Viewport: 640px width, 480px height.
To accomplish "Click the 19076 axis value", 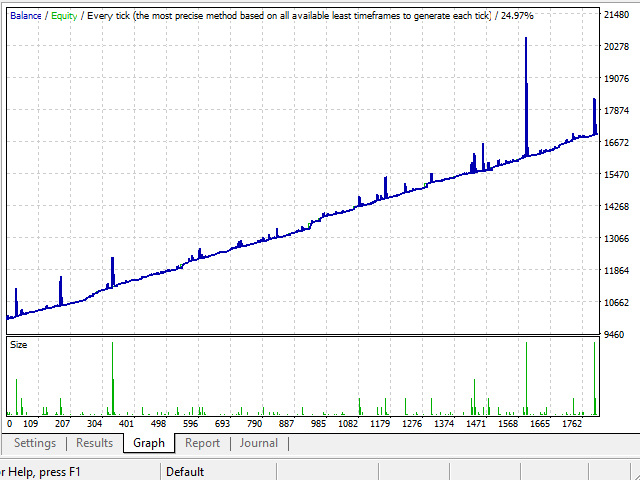I will [x=617, y=78].
